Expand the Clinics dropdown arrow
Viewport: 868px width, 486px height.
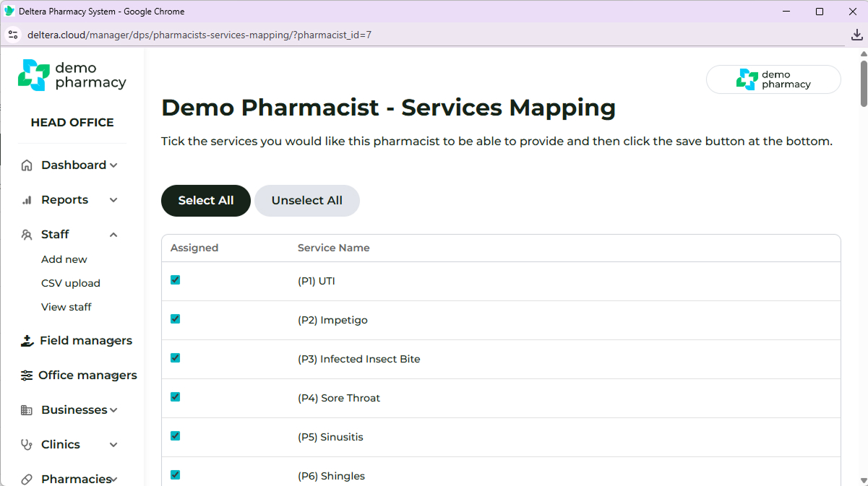coord(113,445)
